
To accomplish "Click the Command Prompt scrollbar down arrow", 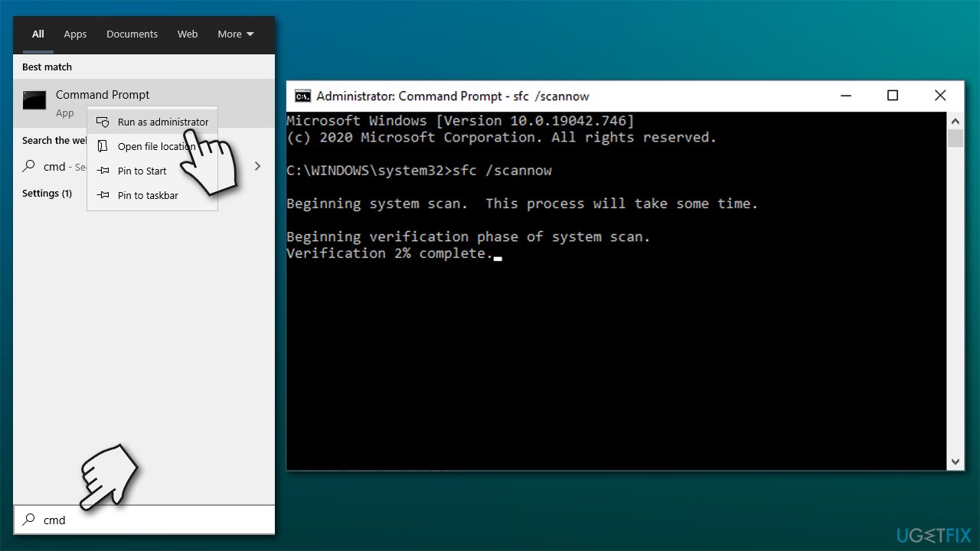I will click(955, 461).
